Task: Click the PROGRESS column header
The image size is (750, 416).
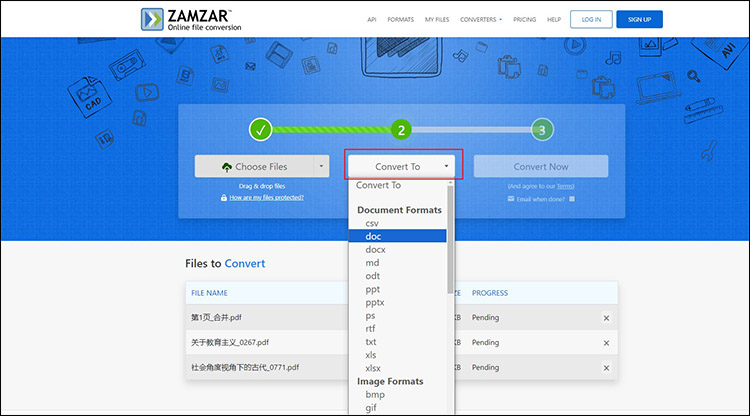Action: [490, 293]
